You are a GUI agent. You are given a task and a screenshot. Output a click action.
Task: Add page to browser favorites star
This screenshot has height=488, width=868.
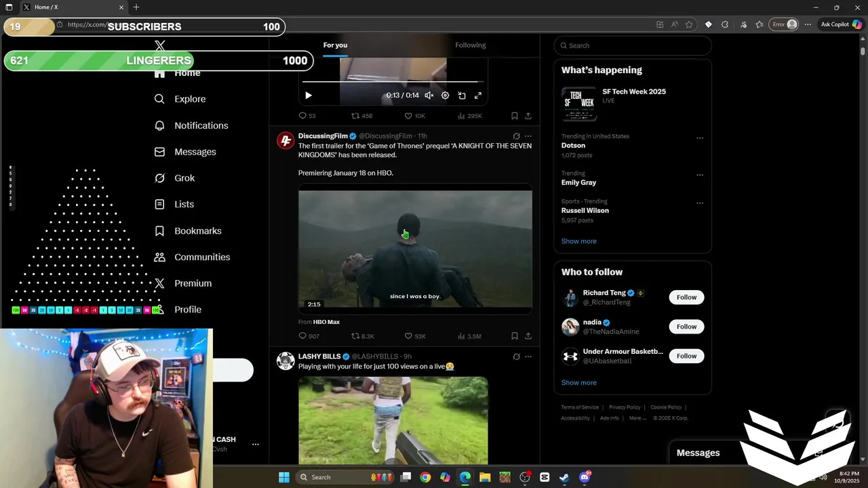[689, 24]
